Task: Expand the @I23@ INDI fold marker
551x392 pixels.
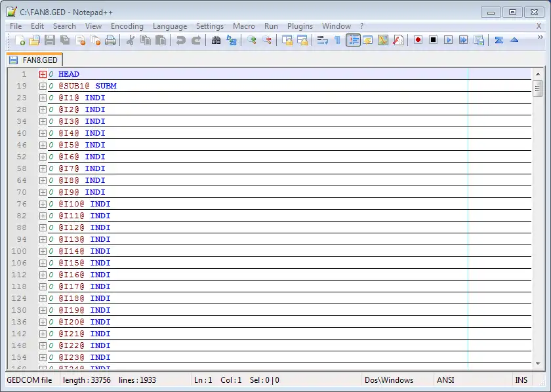Action: (x=43, y=357)
